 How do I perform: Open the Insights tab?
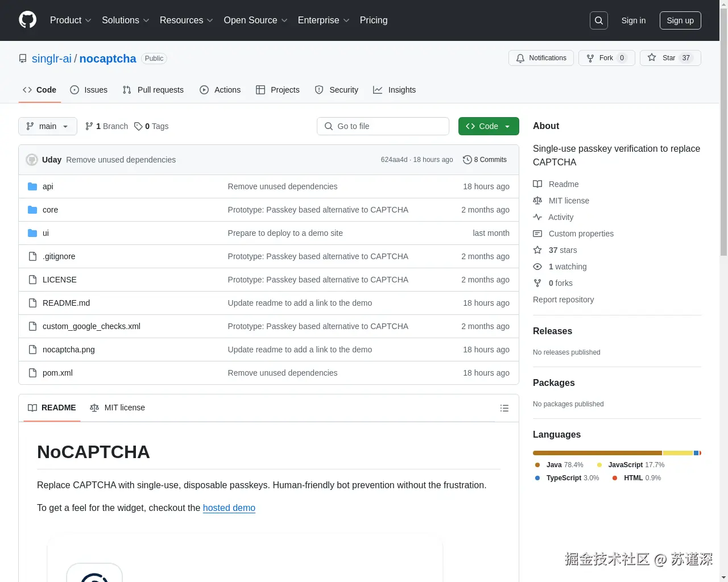395,90
